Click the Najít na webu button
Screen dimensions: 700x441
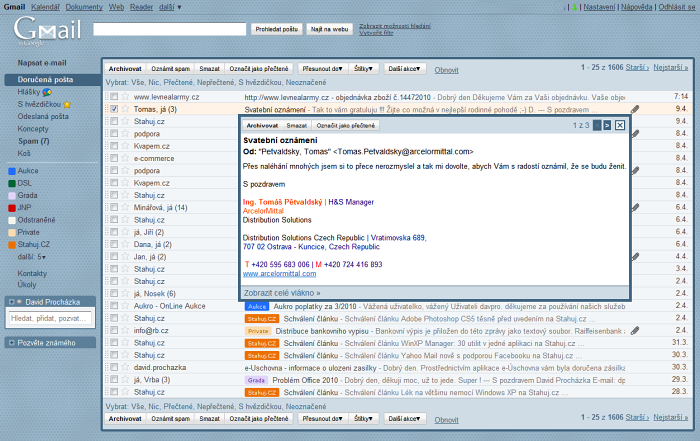tap(329, 29)
